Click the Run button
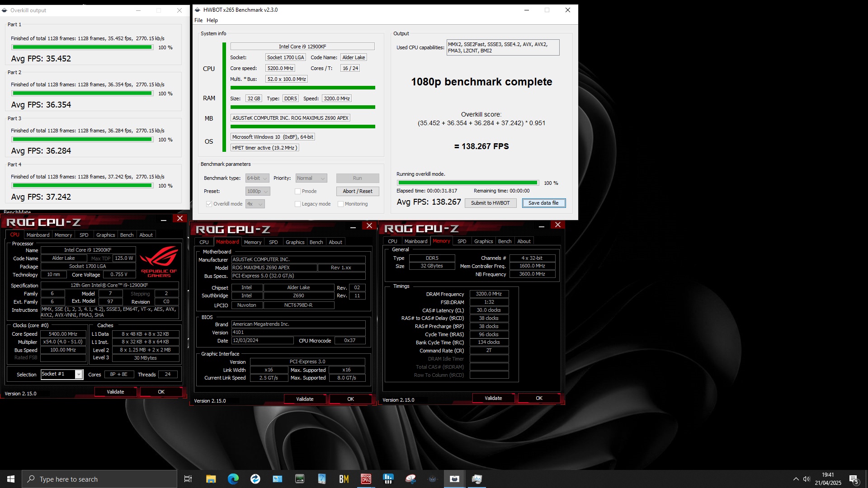The width and height of the screenshot is (868, 488). tap(357, 178)
